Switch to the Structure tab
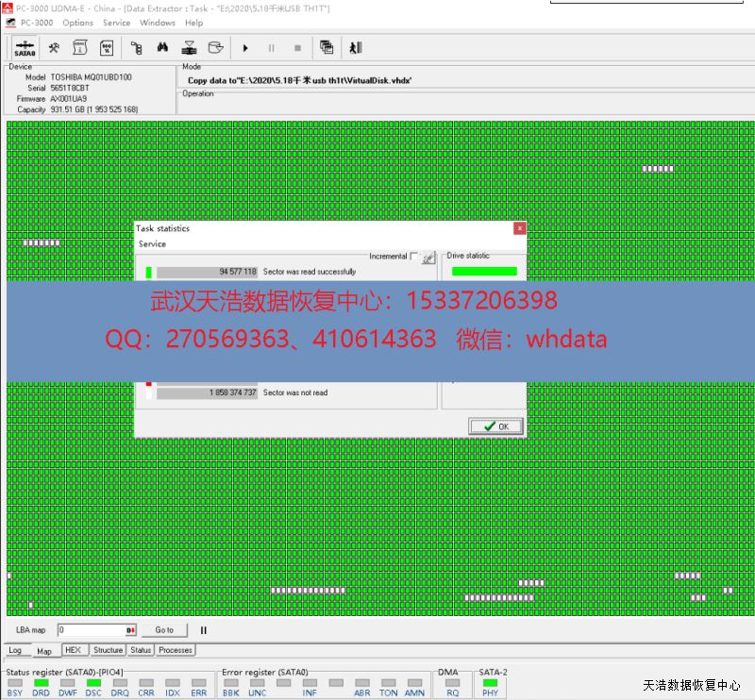 coord(108,650)
